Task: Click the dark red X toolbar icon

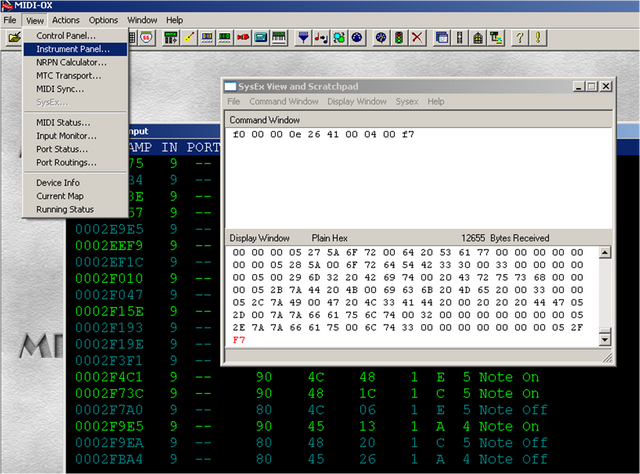Action: coord(417,38)
